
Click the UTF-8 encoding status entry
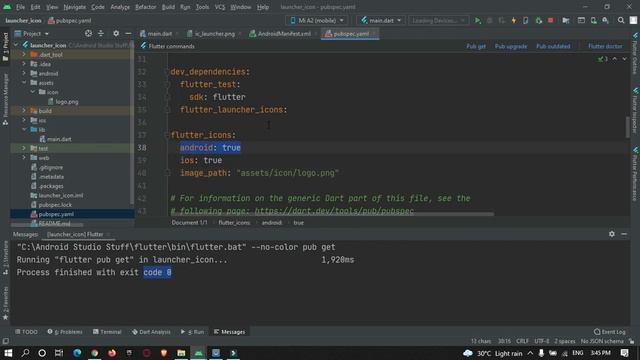[x=541, y=341]
